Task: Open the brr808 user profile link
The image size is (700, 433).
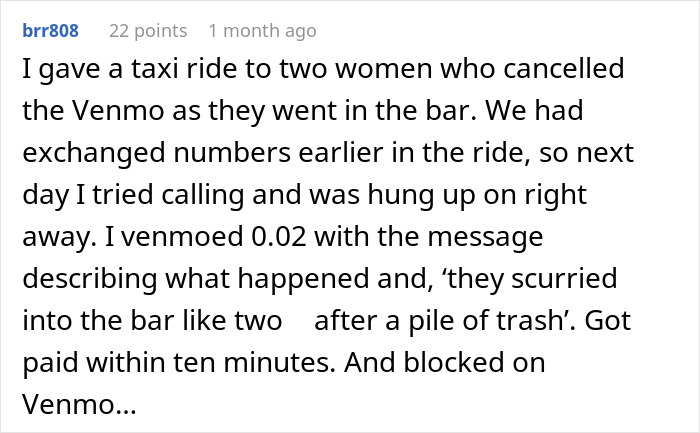Action: point(50,31)
